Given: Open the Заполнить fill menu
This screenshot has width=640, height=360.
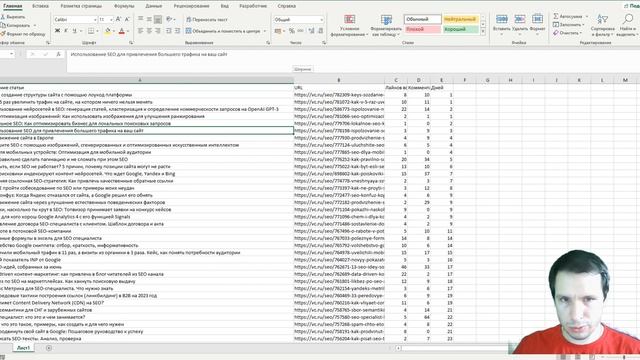Looking at the screenshot, I should click(x=569, y=24).
